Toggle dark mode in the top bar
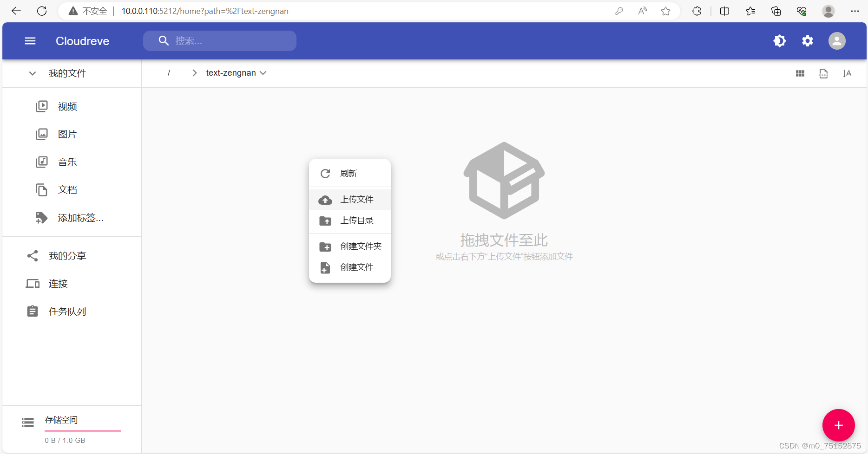The width and height of the screenshot is (868, 454). (780, 41)
